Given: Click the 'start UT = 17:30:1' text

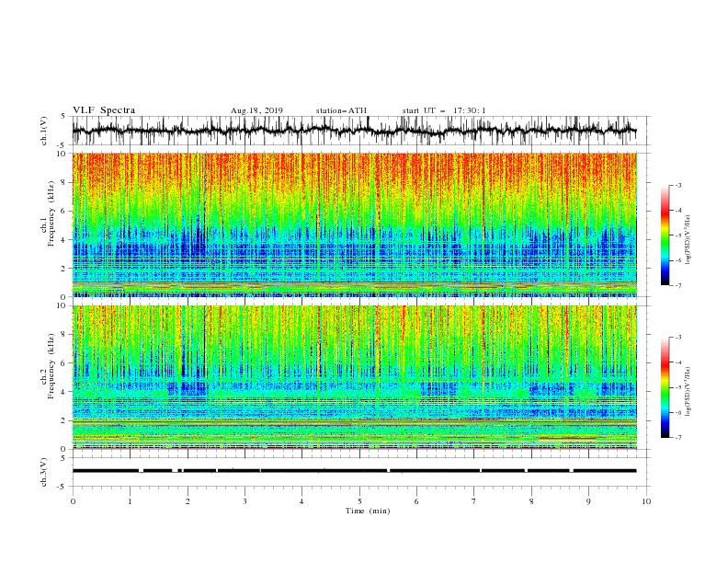Looking at the screenshot, I should click(444, 110).
